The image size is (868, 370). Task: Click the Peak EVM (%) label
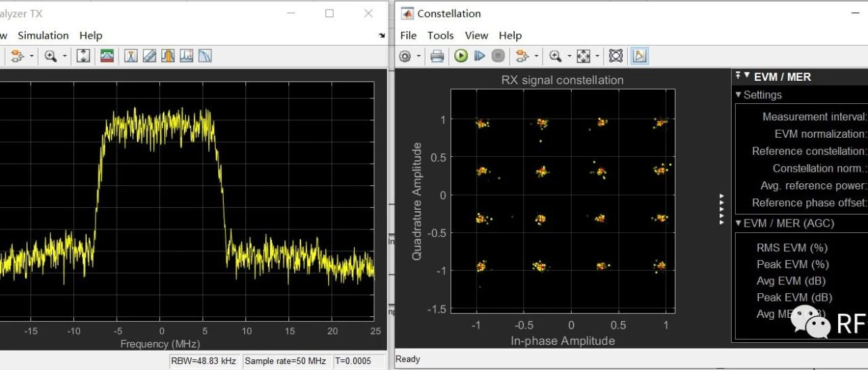(793, 264)
